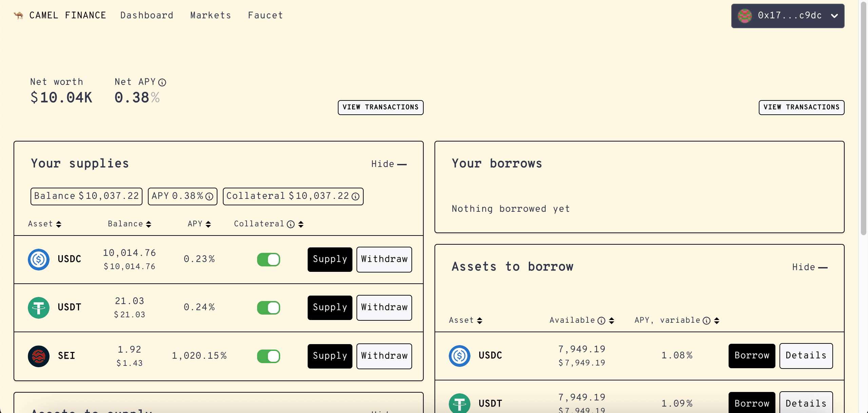Open info icon in Collateral $10,037.22 badge
The image size is (868, 413).
(355, 196)
